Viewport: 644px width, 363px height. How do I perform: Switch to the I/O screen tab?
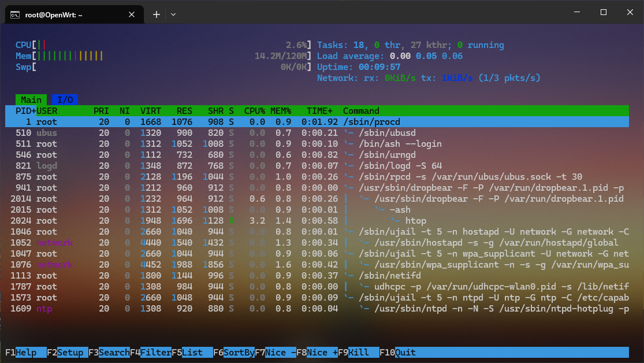pos(65,100)
